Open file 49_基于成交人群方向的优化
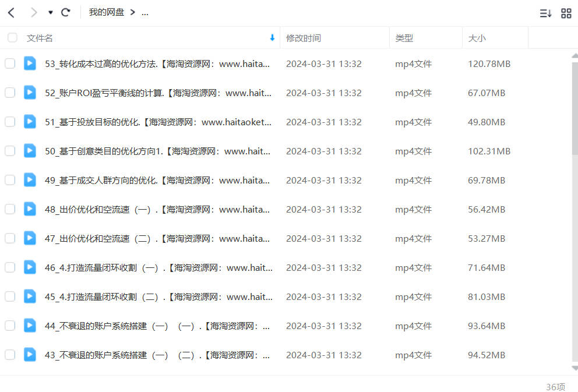Viewport: 578px width, 392px height. click(x=157, y=180)
